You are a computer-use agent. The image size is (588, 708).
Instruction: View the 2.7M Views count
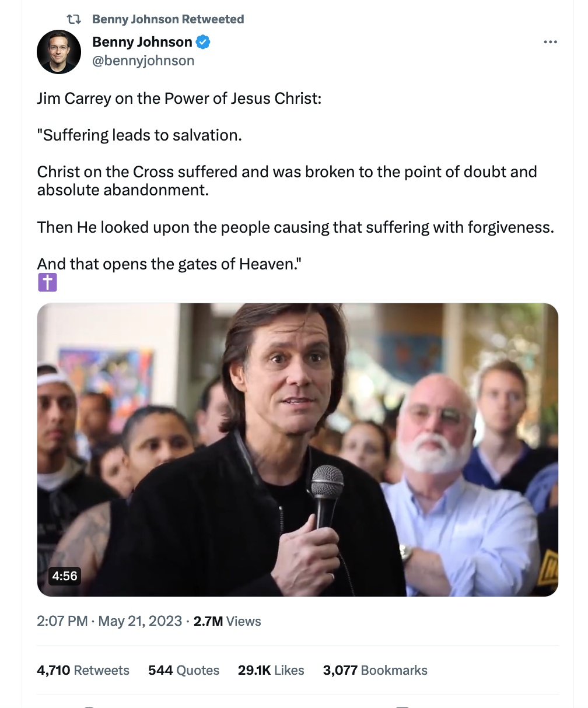(228, 621)
